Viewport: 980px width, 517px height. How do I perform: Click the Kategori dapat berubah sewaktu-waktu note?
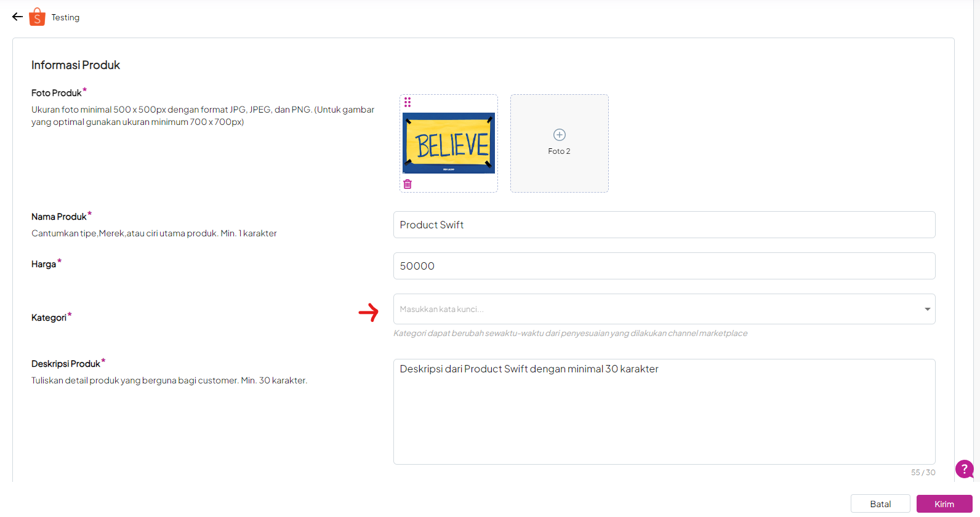point(571,333)
